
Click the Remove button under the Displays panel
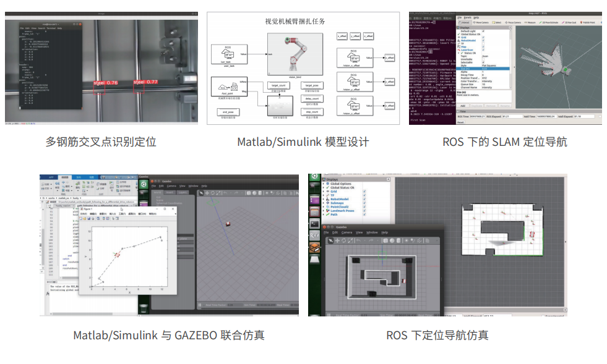[x=491, y=106]
